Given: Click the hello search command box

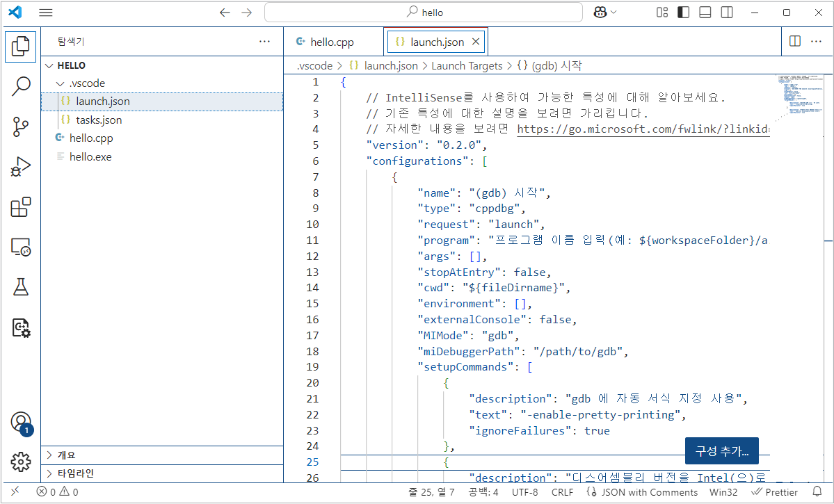Looking at the screenshot, I should (424, 13).
